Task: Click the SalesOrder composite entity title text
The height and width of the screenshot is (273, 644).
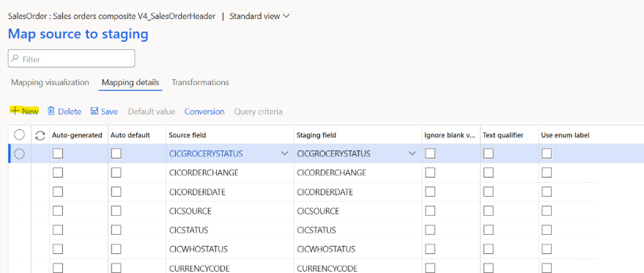Action: pyautogui.click(x=111, y=16)
